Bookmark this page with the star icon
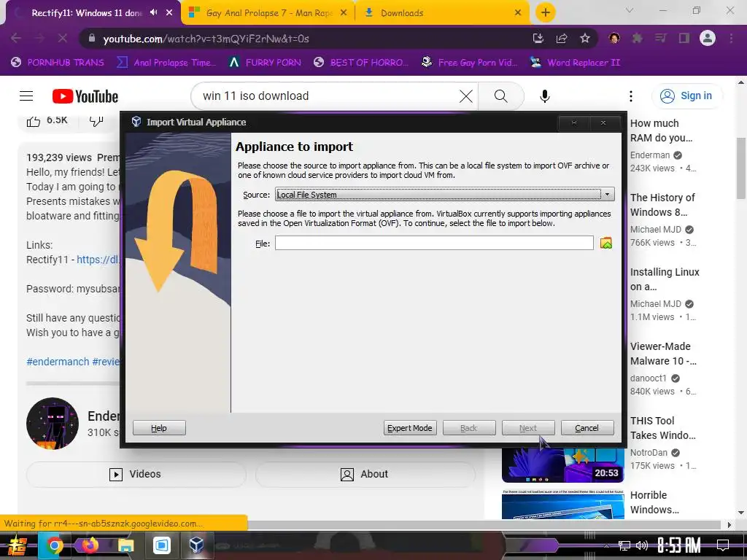The height and width of the screenshot is (560, 747). tap(584, 38)
